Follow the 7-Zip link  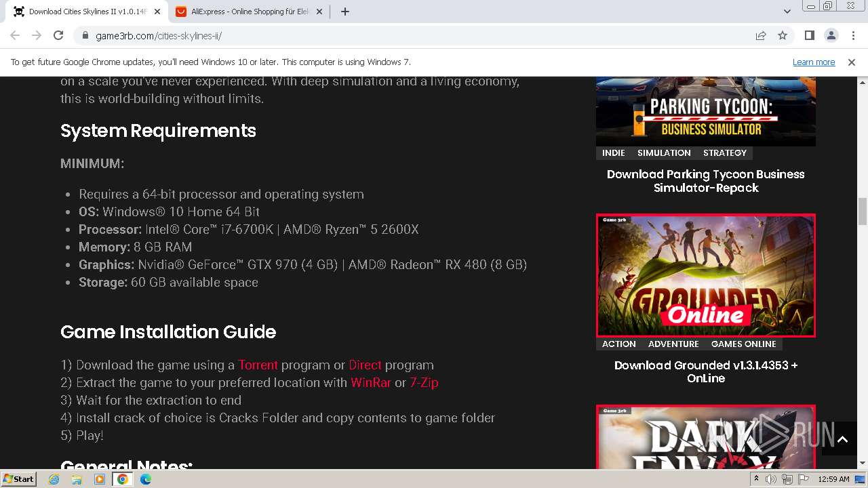click(x=424, y=382)
